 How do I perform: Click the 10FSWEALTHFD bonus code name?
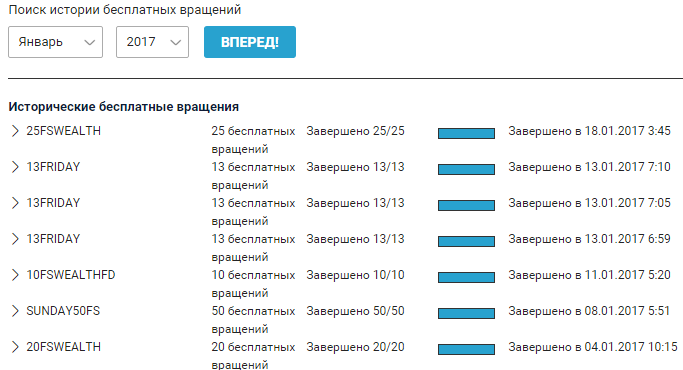tap(71, 275)
